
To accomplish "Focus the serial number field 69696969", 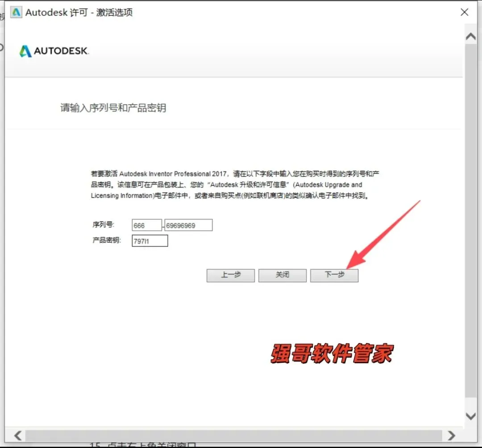I will (x=188, y=225).
